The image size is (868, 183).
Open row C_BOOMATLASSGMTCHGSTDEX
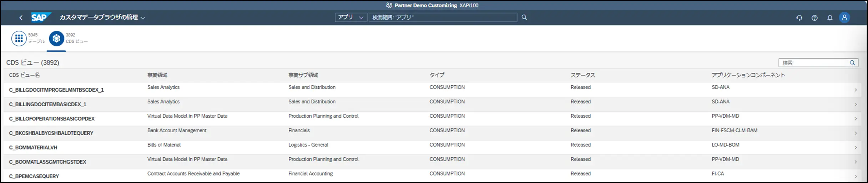pos(432,162)
